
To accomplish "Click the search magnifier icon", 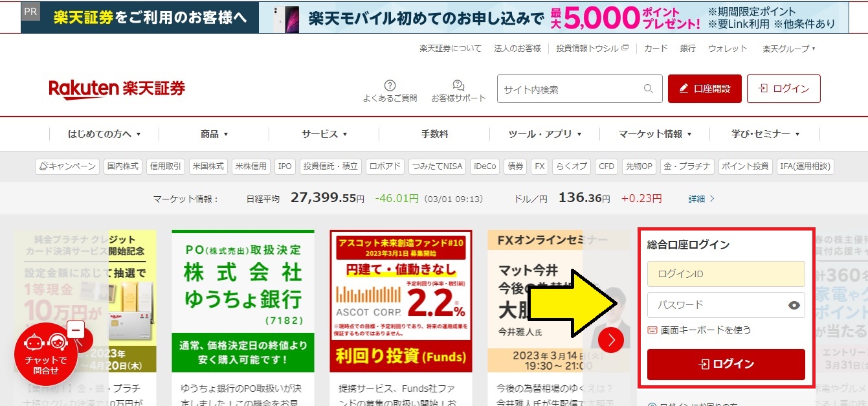I will click(649, 89).
